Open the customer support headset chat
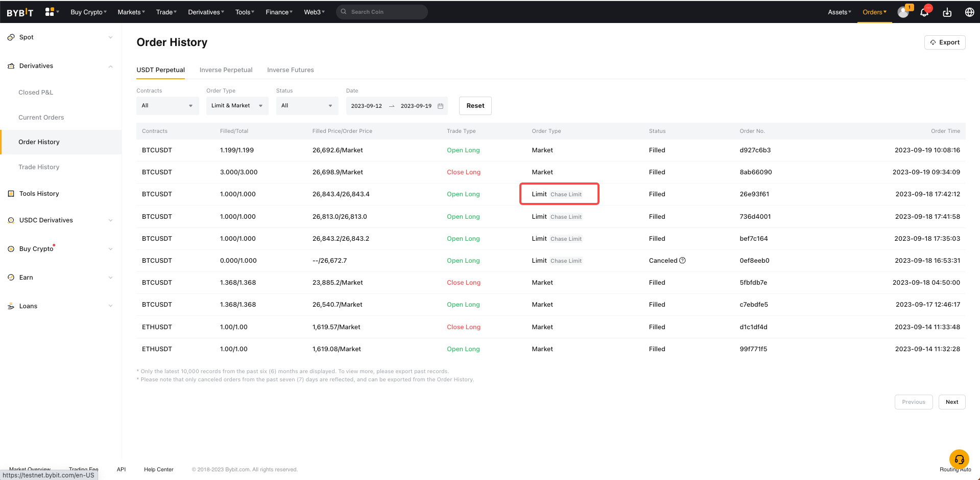Image resolution: width=980 pixels, height=480 pixels. pyautogui.click(x=959, y=459)
